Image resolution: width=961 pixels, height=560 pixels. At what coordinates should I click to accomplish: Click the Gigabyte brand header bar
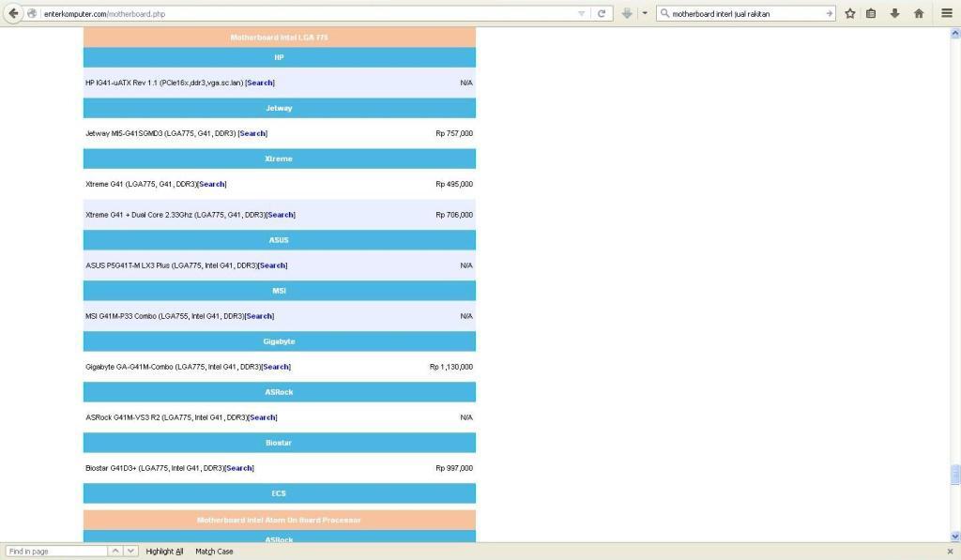click(x=280, y=341)
